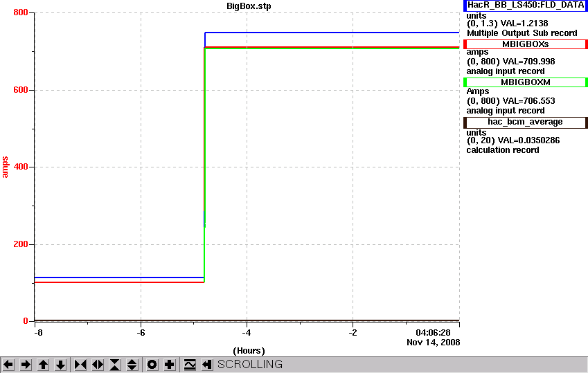Click the circle auto-scale icon
The image size is (588, 373).
pos(152,365)
